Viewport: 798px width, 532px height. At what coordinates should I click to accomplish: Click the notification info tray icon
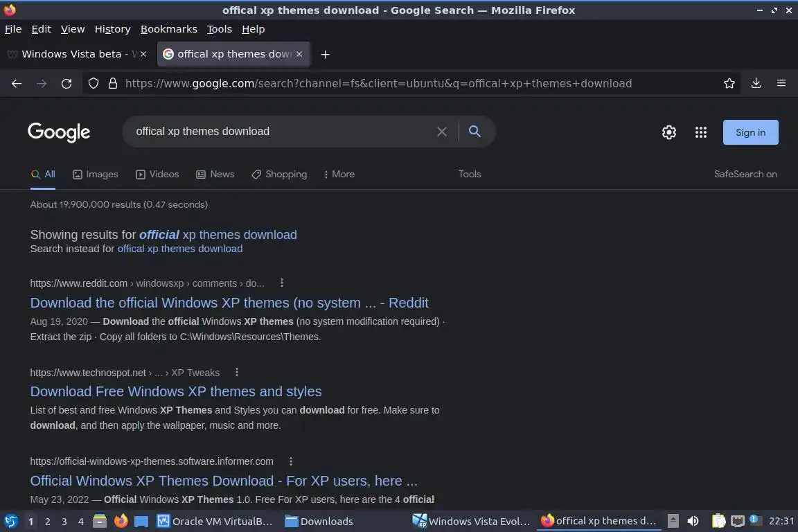click(x=755, y=520)
